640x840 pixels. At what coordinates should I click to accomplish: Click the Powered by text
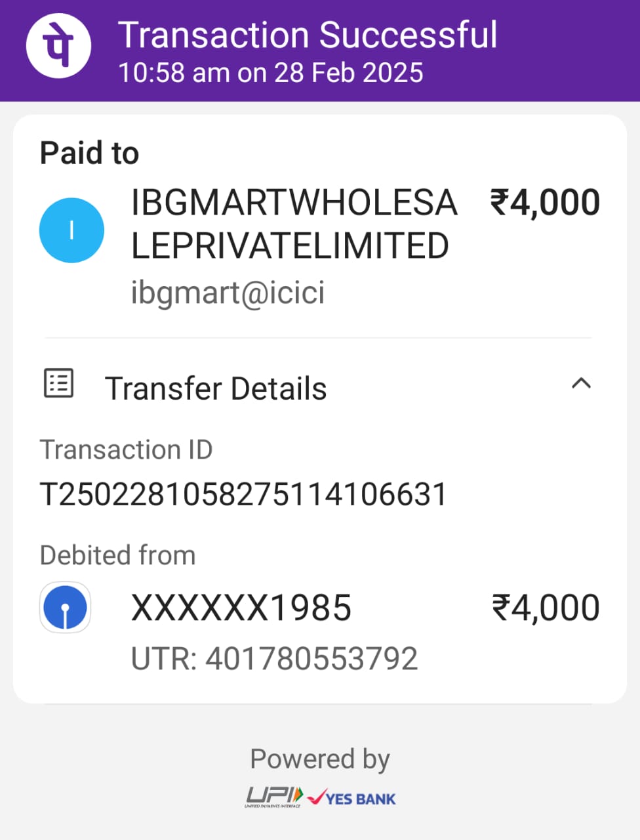(320, 759)
